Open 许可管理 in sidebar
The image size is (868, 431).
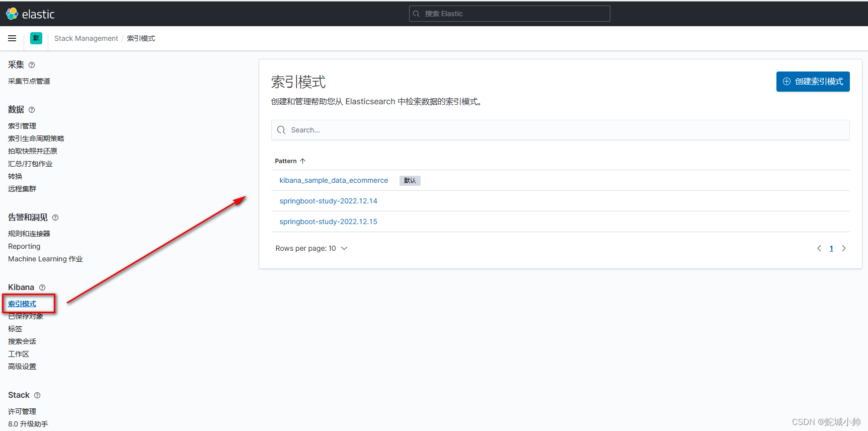click(x=22, y=411)
